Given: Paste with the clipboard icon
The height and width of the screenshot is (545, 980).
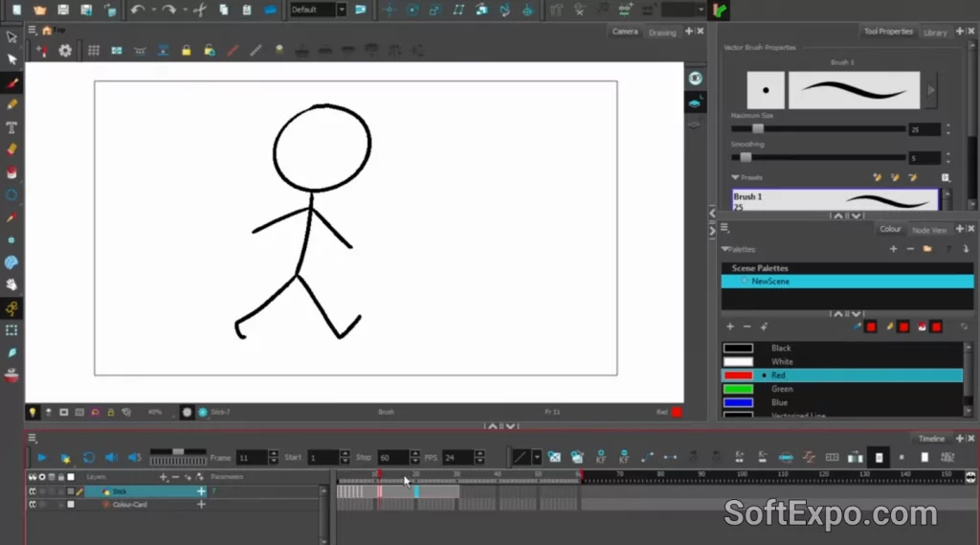Looking at the screenshot, I should 247,10.
